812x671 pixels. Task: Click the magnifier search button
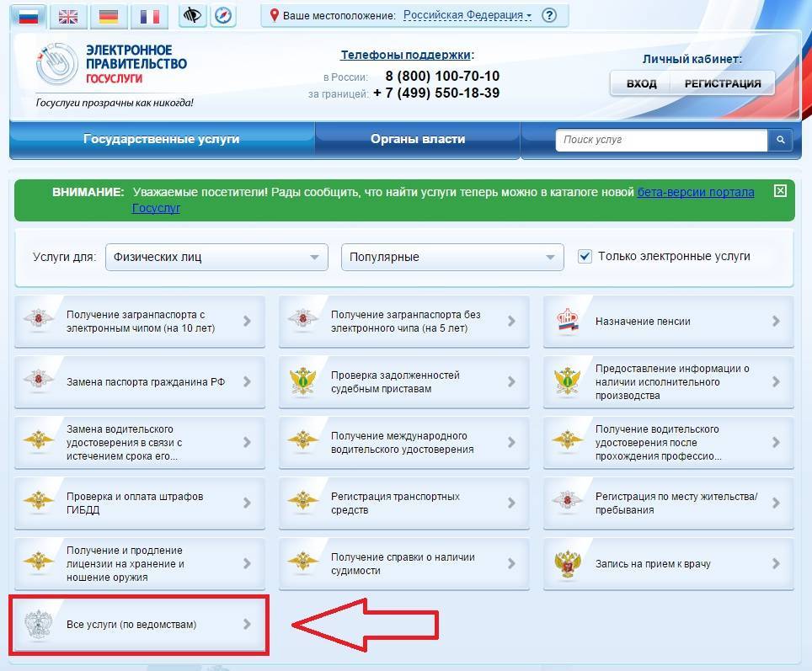click(780, 140)
